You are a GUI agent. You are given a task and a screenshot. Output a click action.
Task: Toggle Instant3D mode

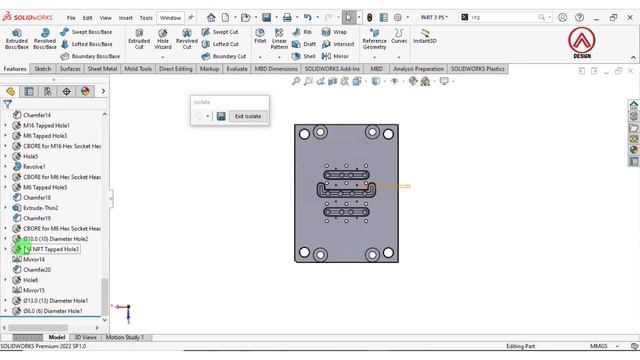click(x=424, y=36)
